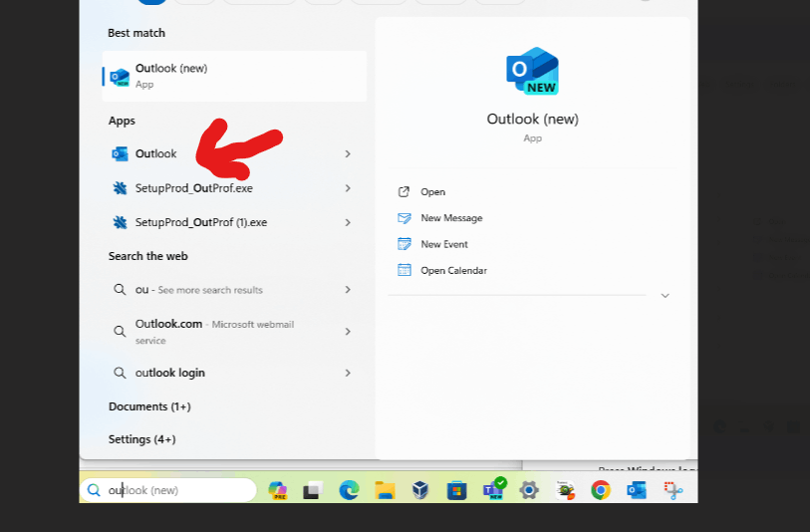810x532 pixels.
Task: Click the 'Outlook.com' web suggestion text
Action: [168, 324]
